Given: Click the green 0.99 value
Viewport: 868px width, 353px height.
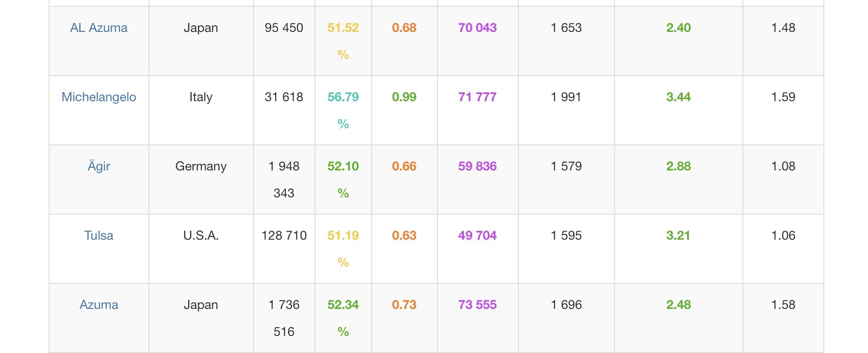Looking at the screenshot, I should 404,97.
